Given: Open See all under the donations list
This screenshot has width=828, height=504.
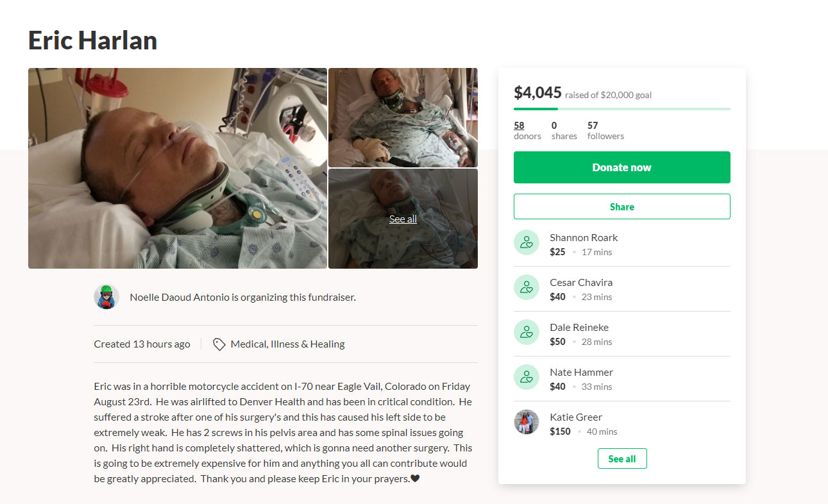Looking at the screenshot, I should (x=621, y=458).
